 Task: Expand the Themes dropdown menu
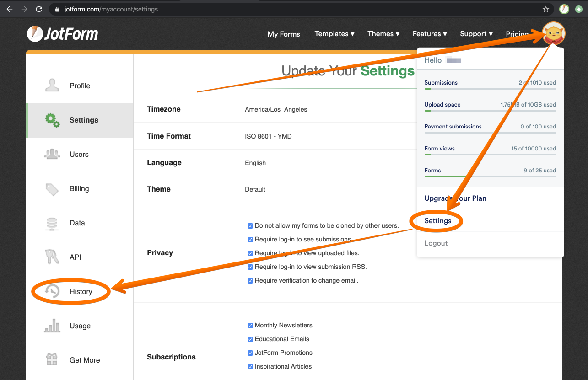[x=383, y=34]
